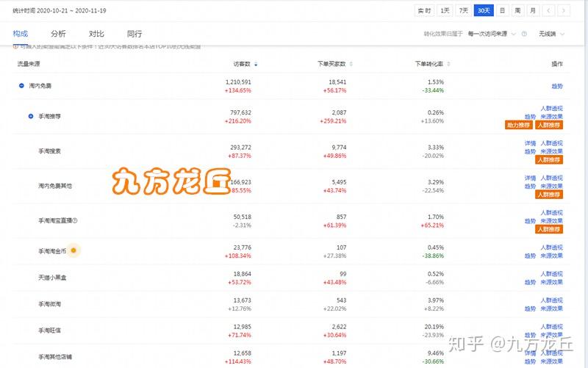Screen dimensions: 588x368
Task: Click info icon next to 手淘淘宝直播
Action: click(75, 220)
